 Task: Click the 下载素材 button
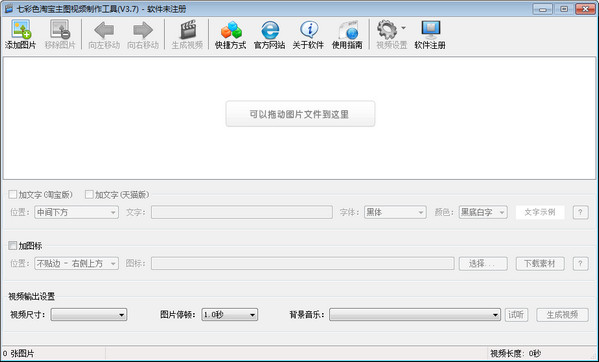point(540,263)
